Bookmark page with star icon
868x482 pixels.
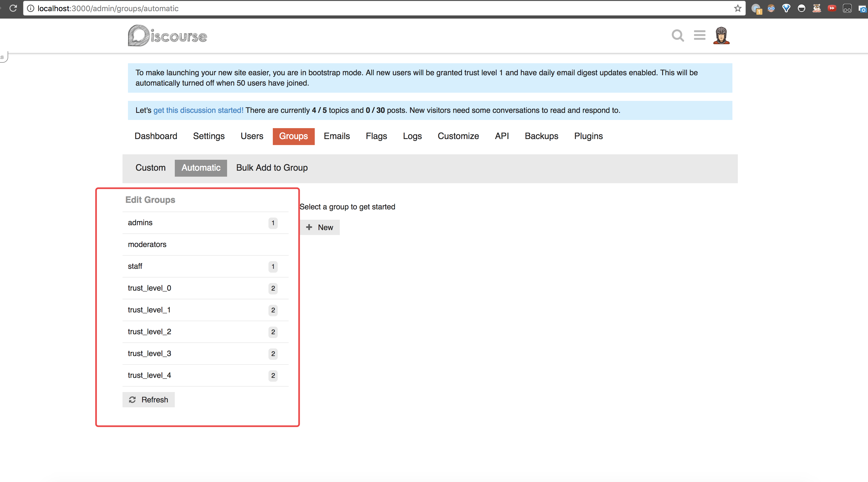point(738,8)
